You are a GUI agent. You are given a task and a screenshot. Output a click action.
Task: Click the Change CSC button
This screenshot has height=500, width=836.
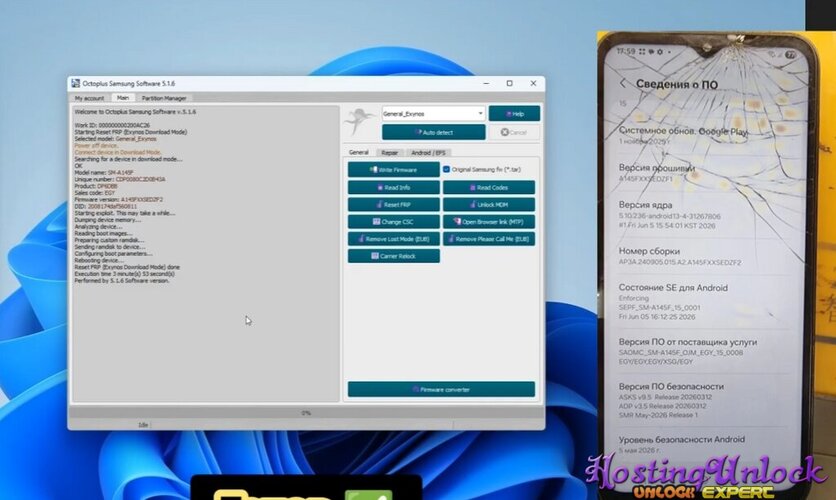pos(393,221)
